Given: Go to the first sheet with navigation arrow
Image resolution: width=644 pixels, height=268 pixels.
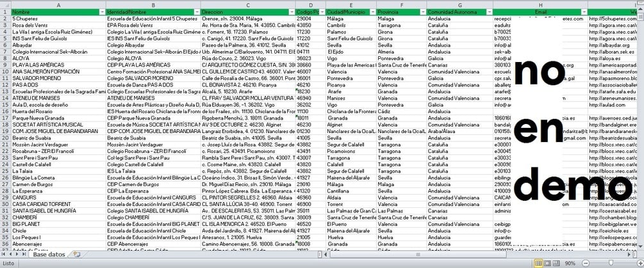Looking at the screenshot, I should point(4,255).
